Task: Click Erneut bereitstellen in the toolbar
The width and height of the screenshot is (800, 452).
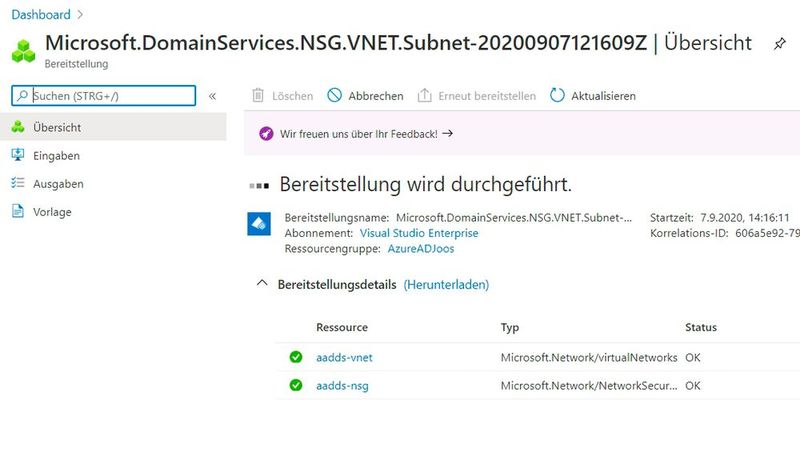Action: pos(477,96)
